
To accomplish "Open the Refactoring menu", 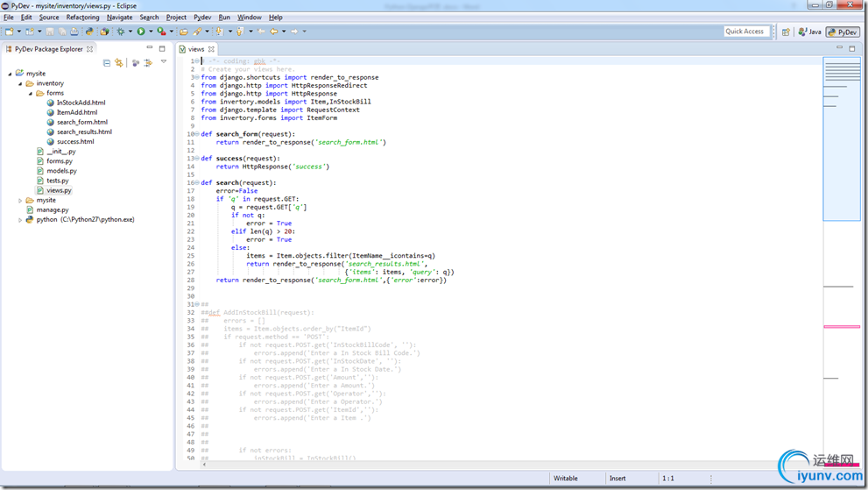I will [x=82, y=18].
